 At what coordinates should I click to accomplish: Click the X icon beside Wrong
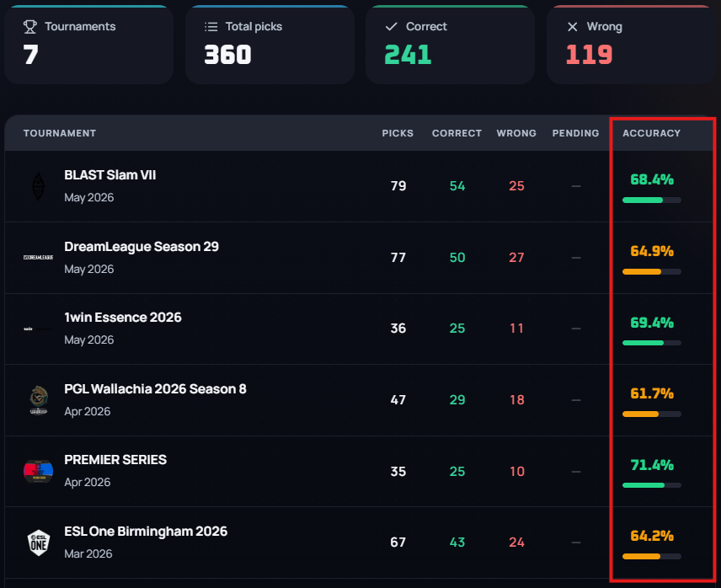[x=573, y=27]
